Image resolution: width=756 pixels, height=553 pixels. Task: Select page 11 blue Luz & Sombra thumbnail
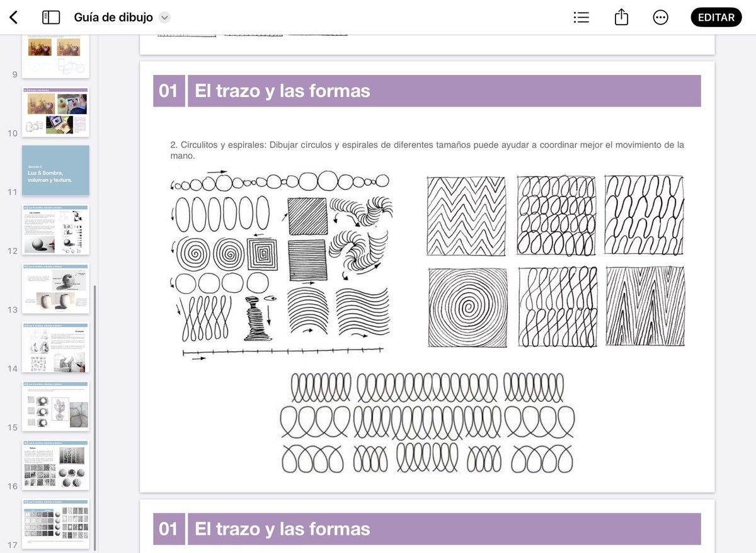(x=55, y=170)
